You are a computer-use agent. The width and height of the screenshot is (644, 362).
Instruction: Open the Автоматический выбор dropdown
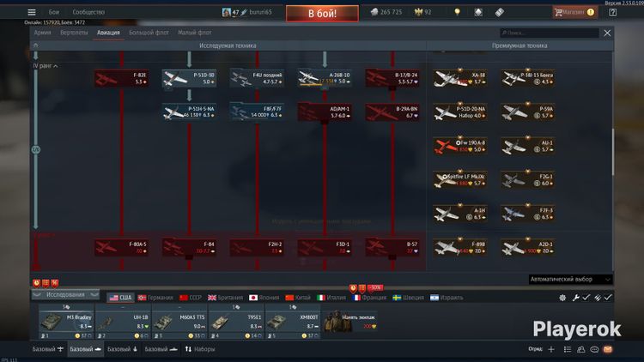[x=570, y=279]
